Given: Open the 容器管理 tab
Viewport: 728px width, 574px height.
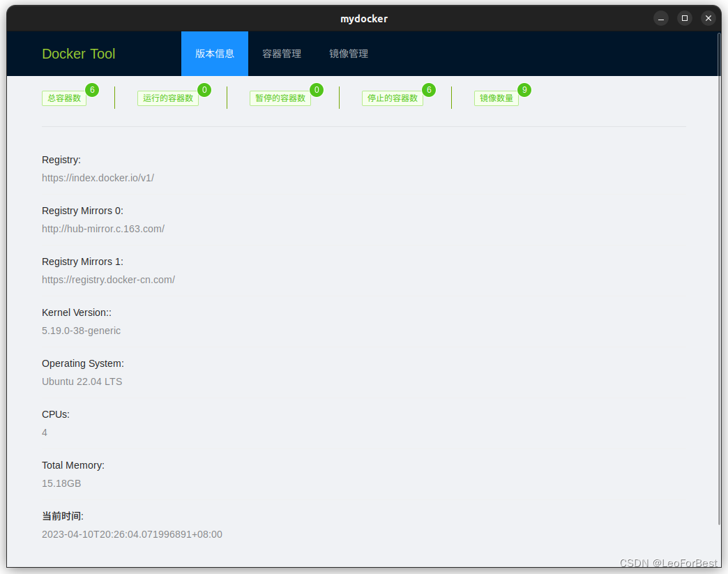Looking at the screenshot, I should click(281, 54).
